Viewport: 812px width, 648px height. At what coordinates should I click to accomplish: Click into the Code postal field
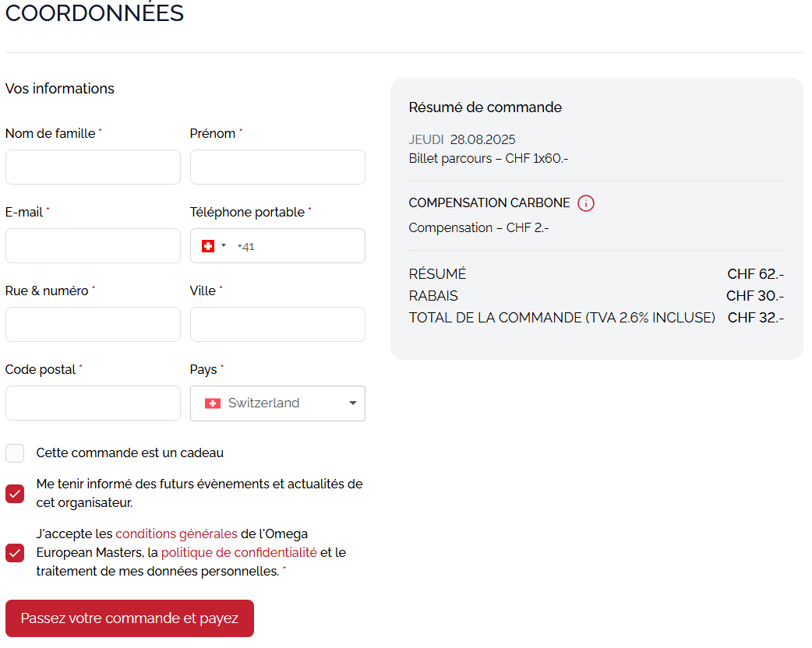(x=93, y=403)
